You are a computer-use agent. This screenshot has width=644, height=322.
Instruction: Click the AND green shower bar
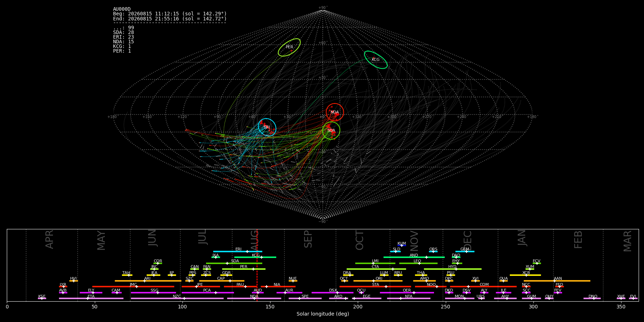[414, 257]
